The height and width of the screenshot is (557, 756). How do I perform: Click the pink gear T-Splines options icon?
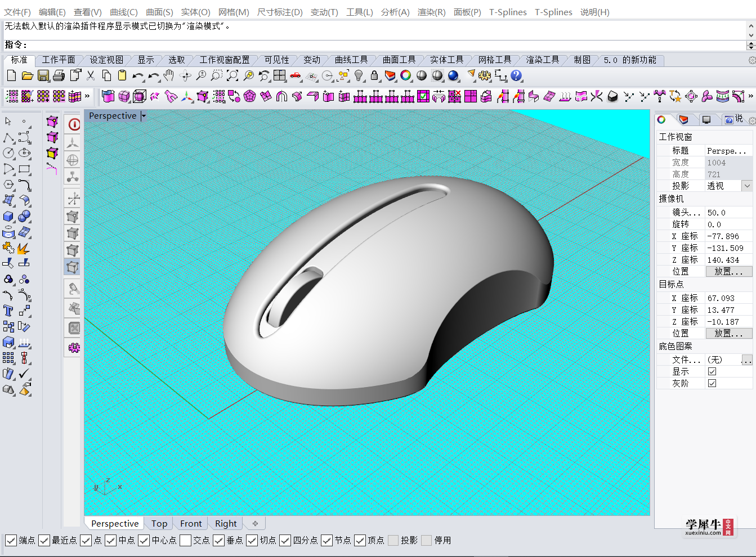pyautogui.click(x=74, y=348)
